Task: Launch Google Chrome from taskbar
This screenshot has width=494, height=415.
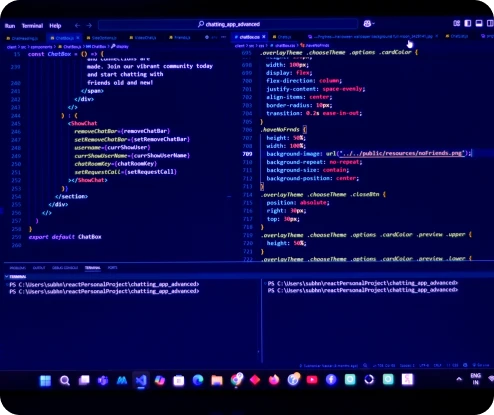Action: (236, 380)
